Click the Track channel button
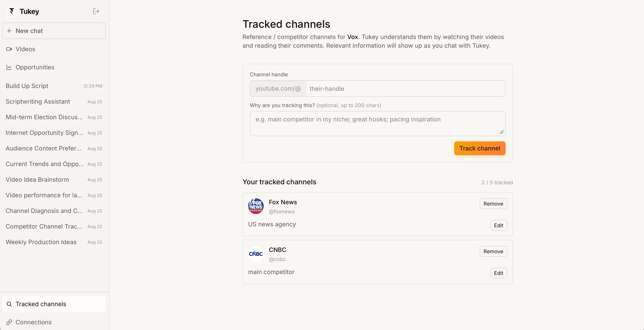Image resolution: width=644 pixels, height=330 pixels. click(480, 148)
